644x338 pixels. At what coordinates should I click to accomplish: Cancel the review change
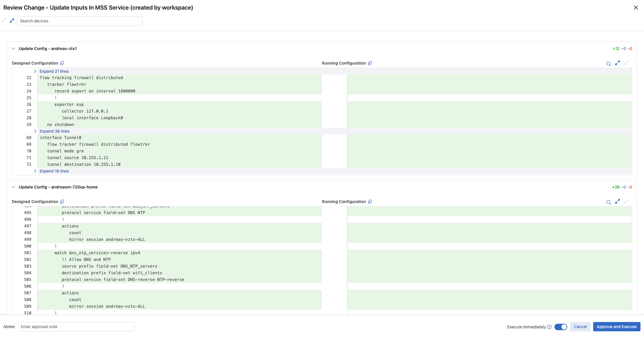point(580,327)
